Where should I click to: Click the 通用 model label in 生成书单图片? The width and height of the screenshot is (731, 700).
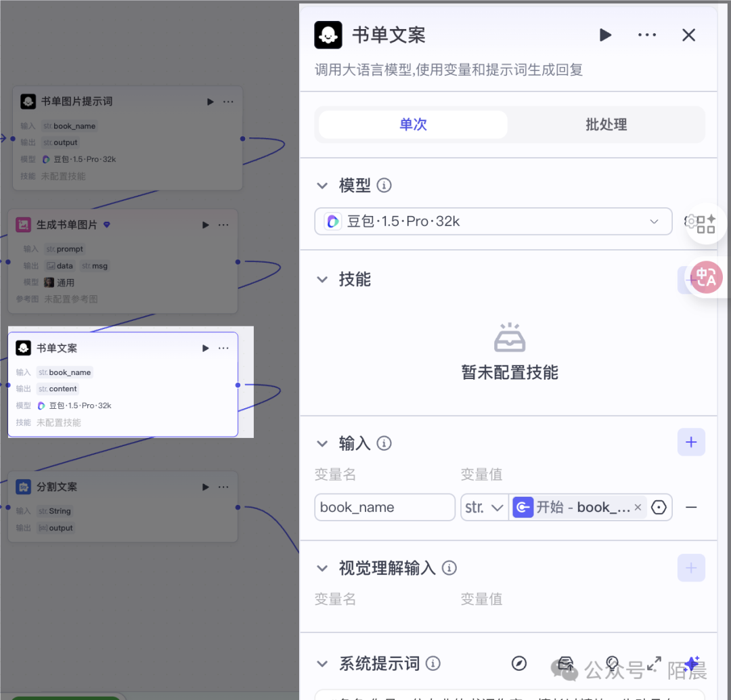(x=65, y=282)
